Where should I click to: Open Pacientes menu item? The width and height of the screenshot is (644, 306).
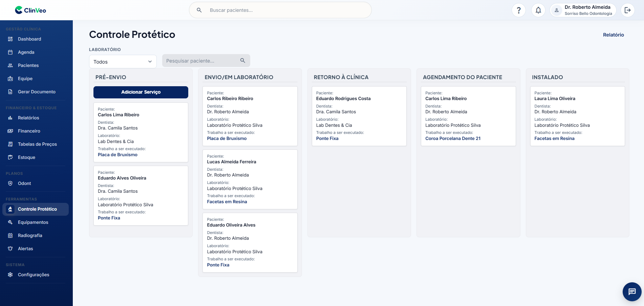[36, 65]
